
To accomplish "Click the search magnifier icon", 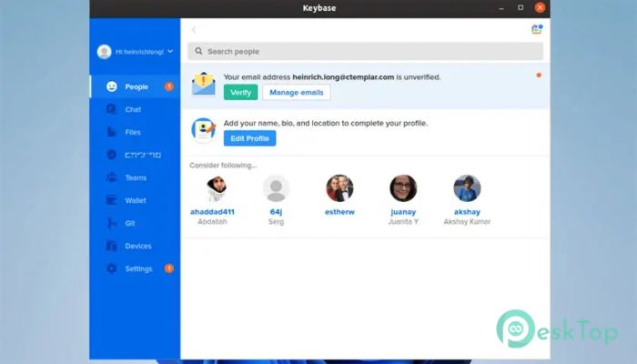I will click(198, 51).
